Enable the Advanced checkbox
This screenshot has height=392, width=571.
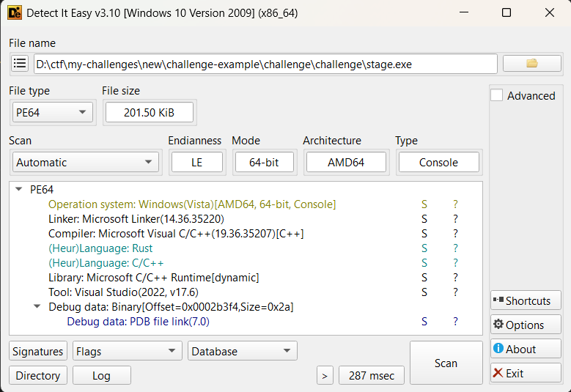497,95
